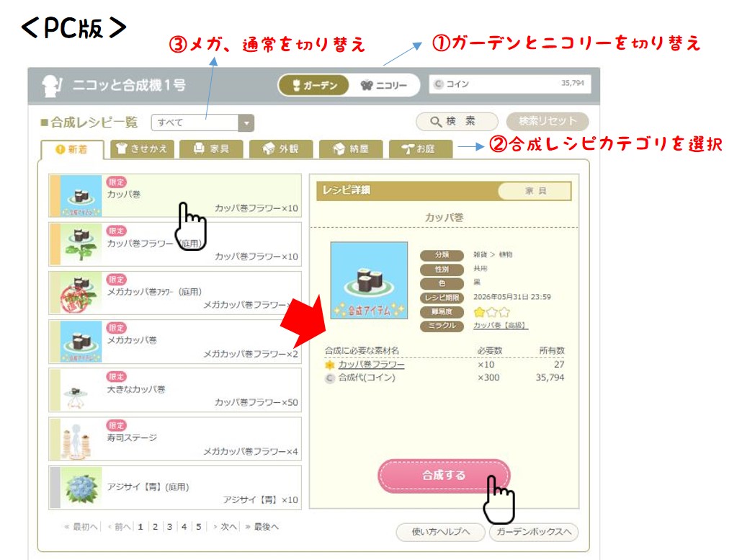Go to 次へ next page
Screen dimensions: 737x560
coord(225,527)
